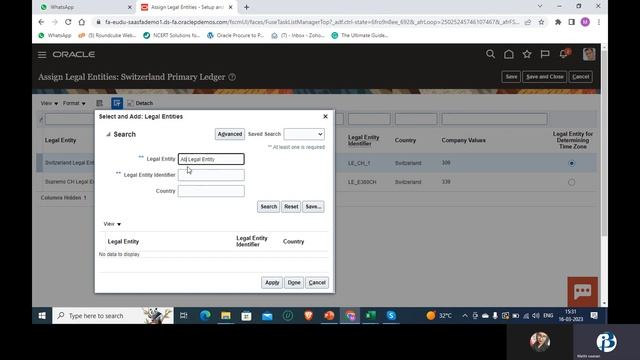Click Cancel in the dialog
The width and height of the screenshot is (640, 360).
[x=317, y=282]
